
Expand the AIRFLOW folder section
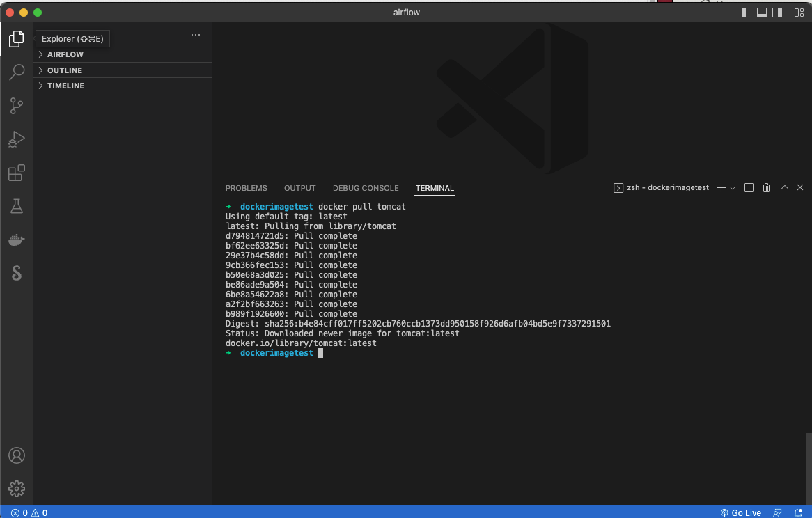(122, 54)
